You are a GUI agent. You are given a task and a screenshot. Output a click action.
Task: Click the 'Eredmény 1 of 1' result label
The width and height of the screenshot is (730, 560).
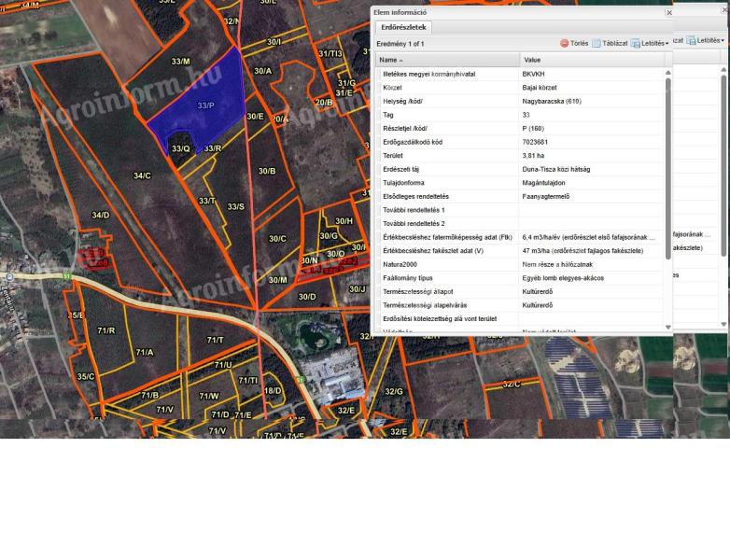pos(400,44)
